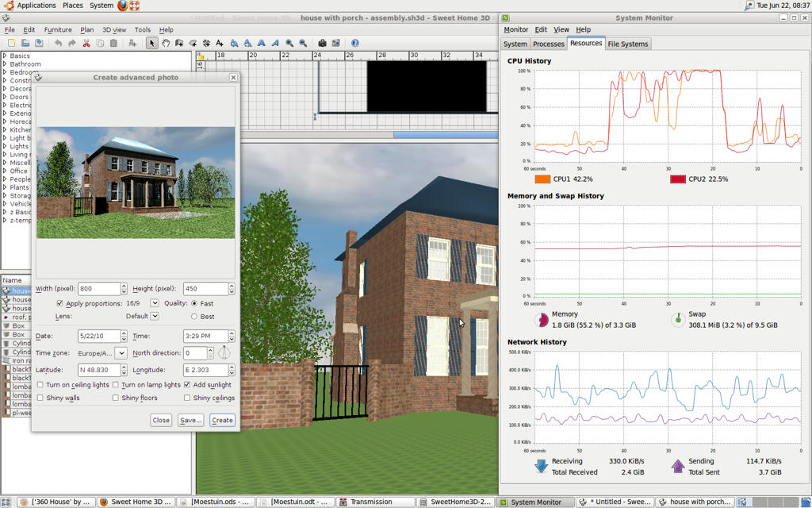
Task: Click the Create button in photo dialog
Action: click(x=222, y=420)
